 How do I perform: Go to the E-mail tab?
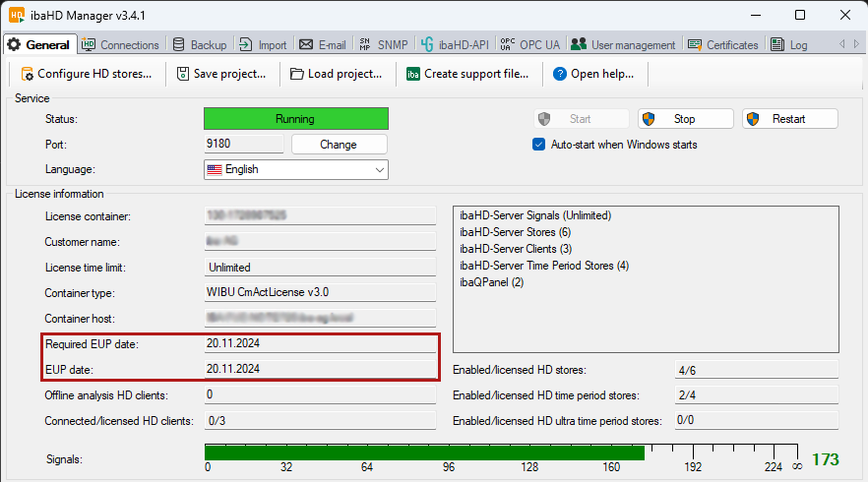point(323,45)
